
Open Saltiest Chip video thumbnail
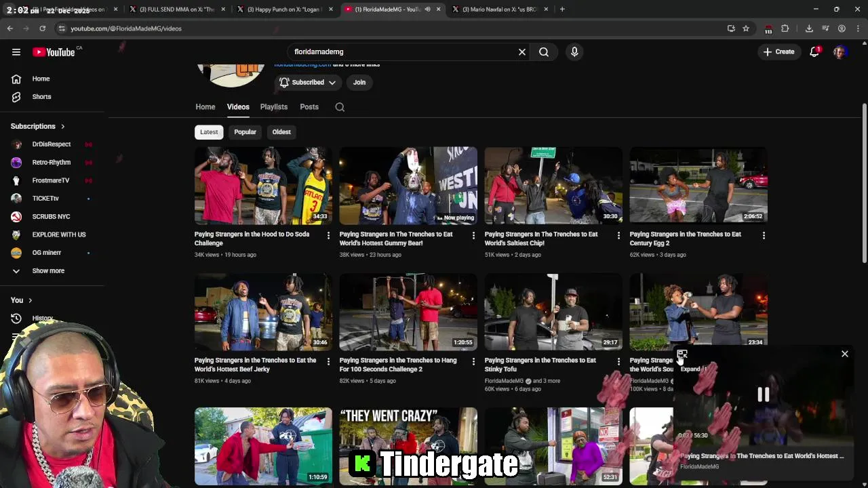tap(553, 185)
